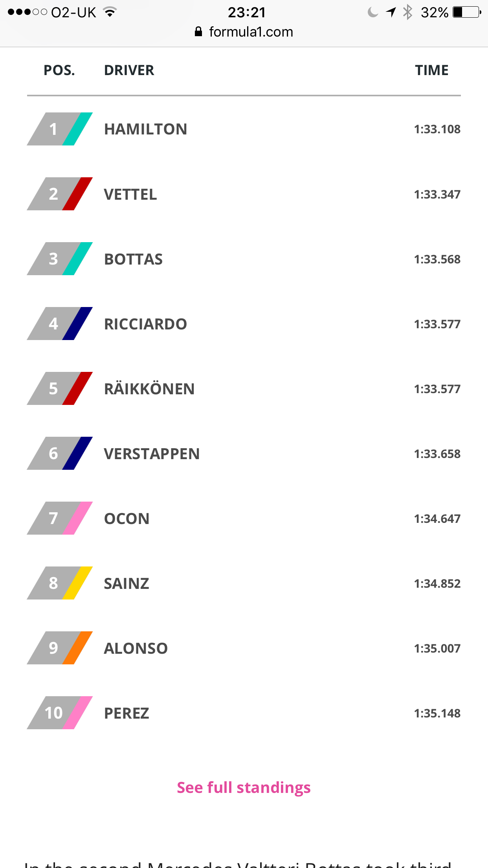This screenshot has width=488, height=868.
Task: Tap the position 4 badge beside Ricciardo
Action: point(60,324)
